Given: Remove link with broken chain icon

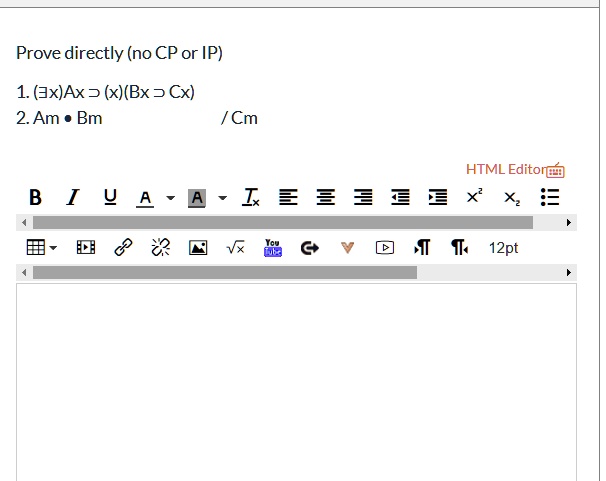Looking at the screenshot, I should [161, 248].
